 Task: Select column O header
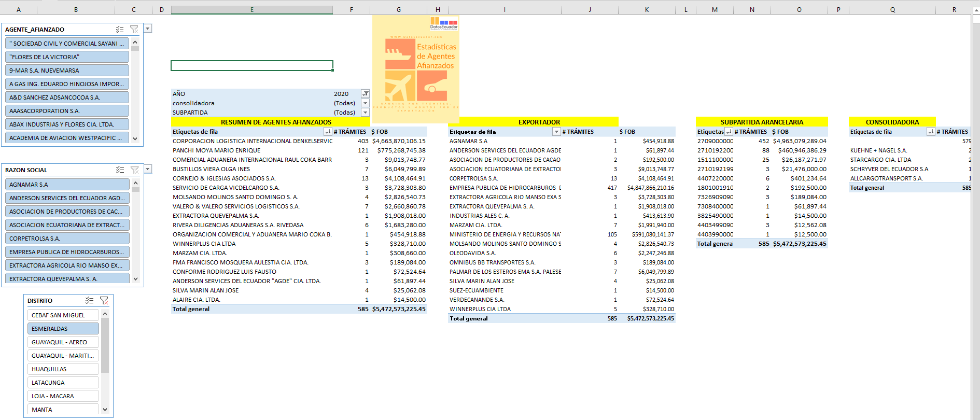click(x=799, y=9)
